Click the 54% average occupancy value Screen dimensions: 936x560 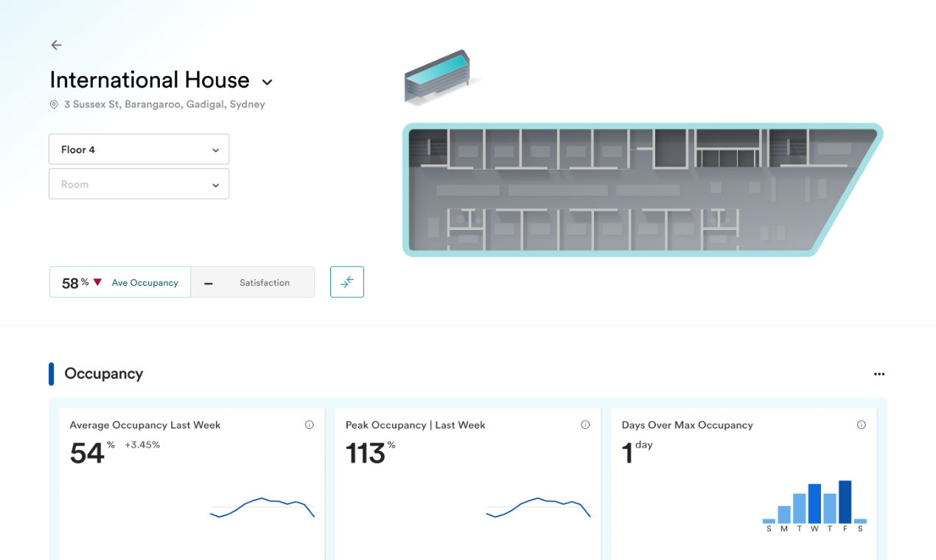click(92, 452)
